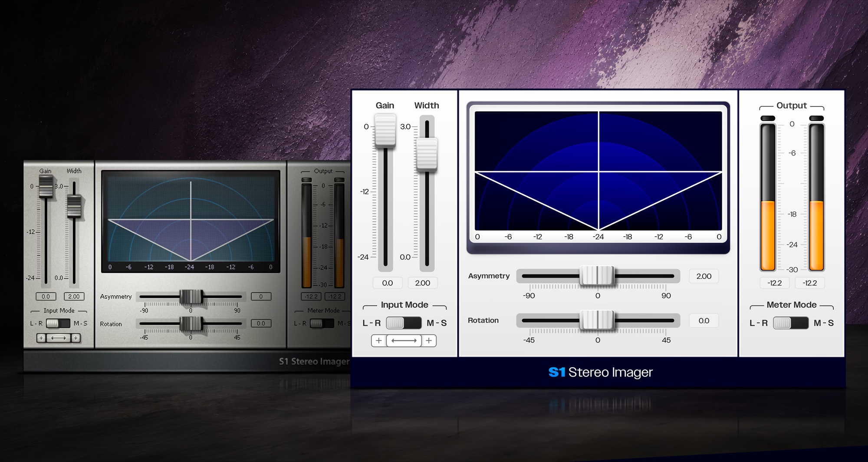Click the Gain fader handle in classic S1
Image resolution: width=868 pixels, height=462 pixels.
point(46,187)
